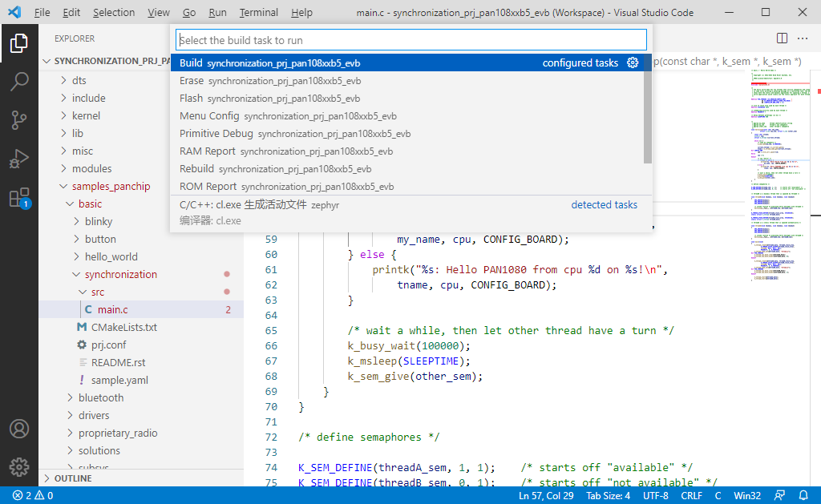Screen dimensions: 821x504
Task: Open the Run menu
Action: tap(217, 12)
